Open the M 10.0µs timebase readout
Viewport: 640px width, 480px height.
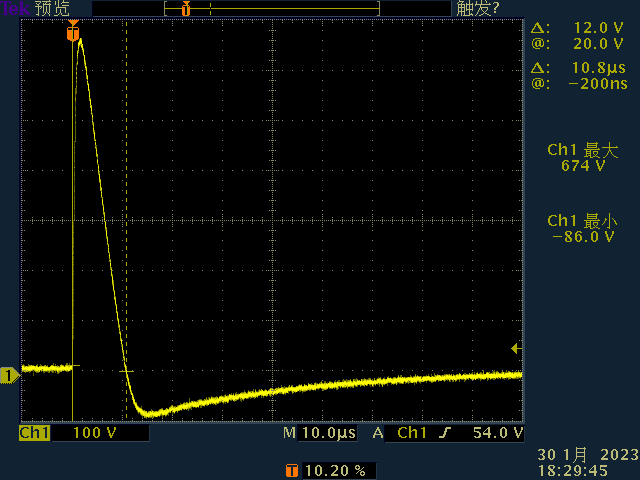pyautogui.click(x=319, y=433)
